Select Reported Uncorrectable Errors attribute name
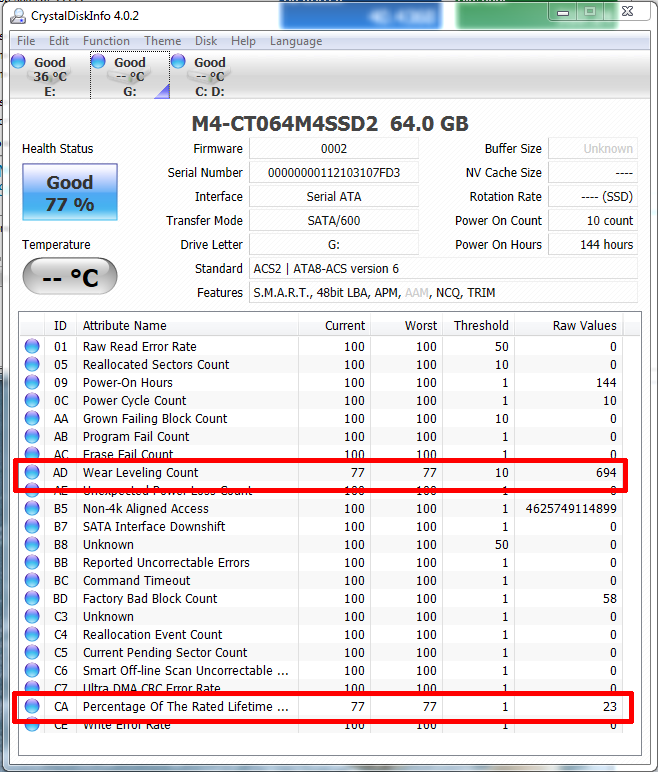Screen dimensions: 658x772 [x=166, y=562]
